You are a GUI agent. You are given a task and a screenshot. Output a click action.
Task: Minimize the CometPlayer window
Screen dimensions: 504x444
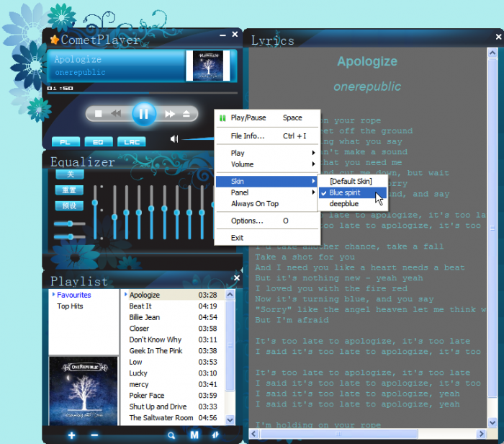tap(222, 35)
